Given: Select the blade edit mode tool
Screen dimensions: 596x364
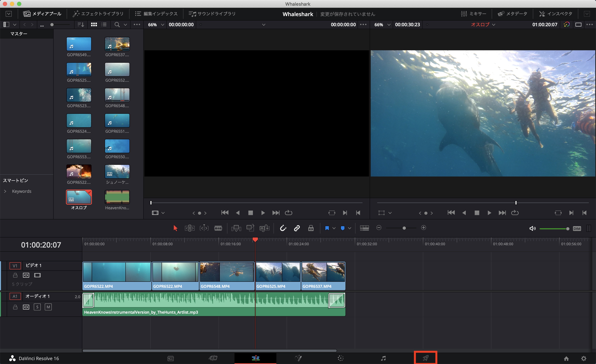Looking at the screenshot, I should (x=218, y=228).
